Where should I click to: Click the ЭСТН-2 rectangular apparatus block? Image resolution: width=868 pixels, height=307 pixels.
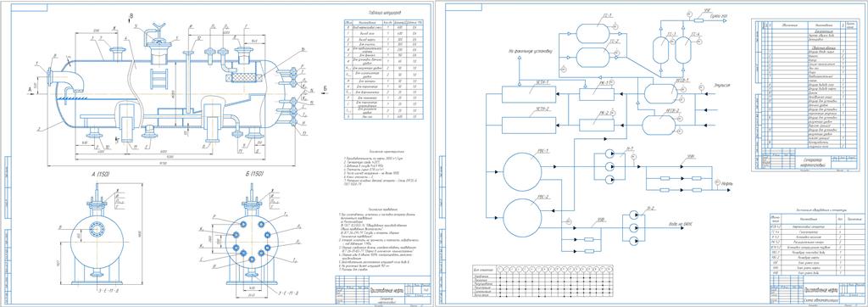pos(529,126)
